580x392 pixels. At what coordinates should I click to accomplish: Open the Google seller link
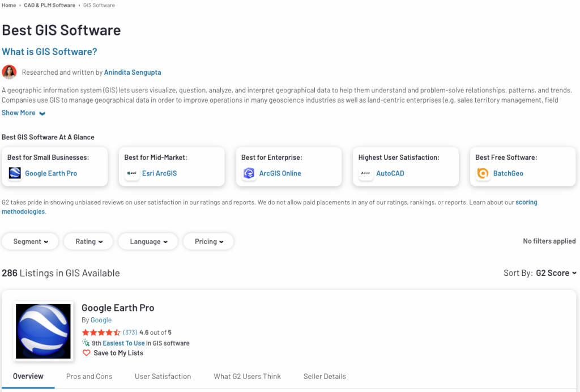[101, 320]
